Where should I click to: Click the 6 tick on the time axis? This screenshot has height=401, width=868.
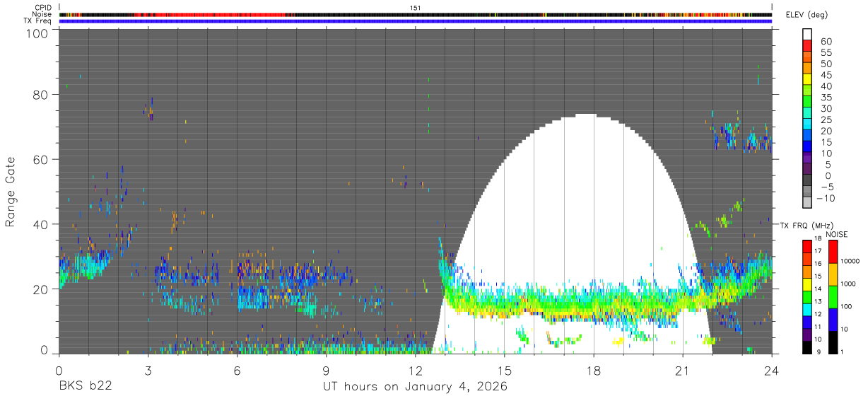[237, 371]
